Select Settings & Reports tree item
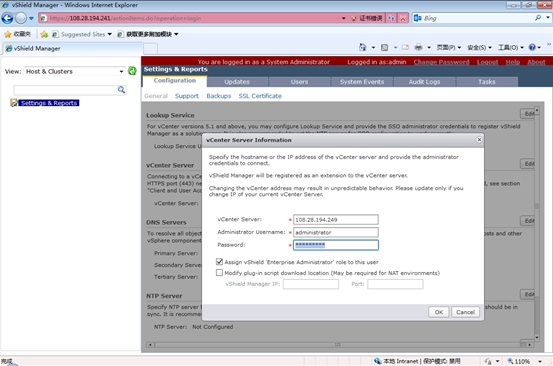The height and width of the screenshot is (366, 553). pos(49,103)
